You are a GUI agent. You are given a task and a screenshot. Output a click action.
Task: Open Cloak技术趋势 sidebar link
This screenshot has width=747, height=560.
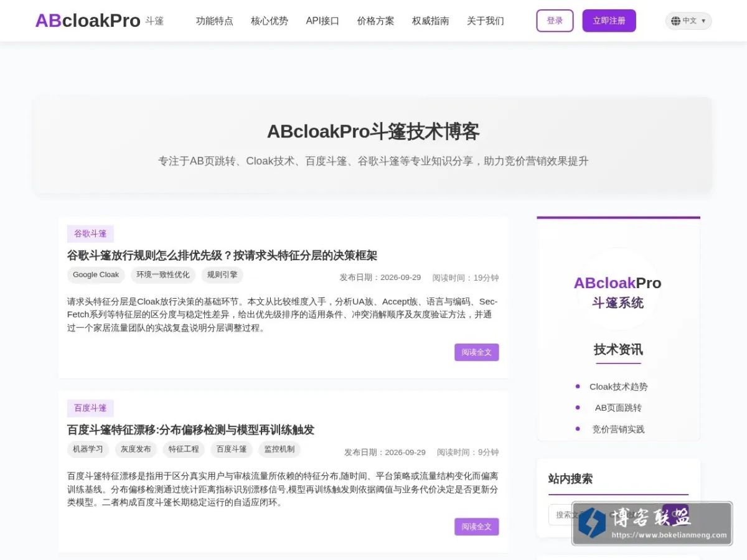pos(619,386)
